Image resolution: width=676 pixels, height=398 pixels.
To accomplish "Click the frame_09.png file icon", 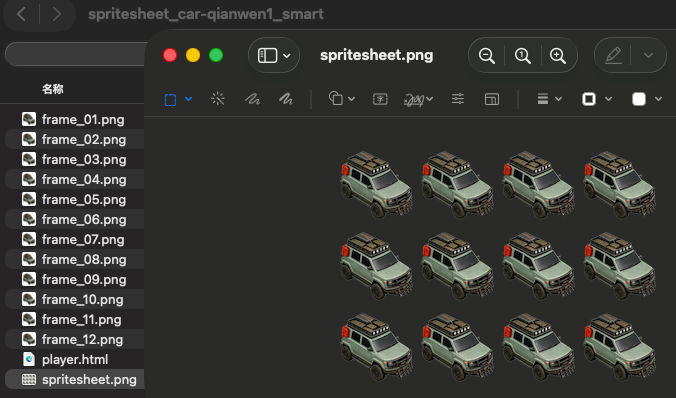I will click(x=29, y=279).
